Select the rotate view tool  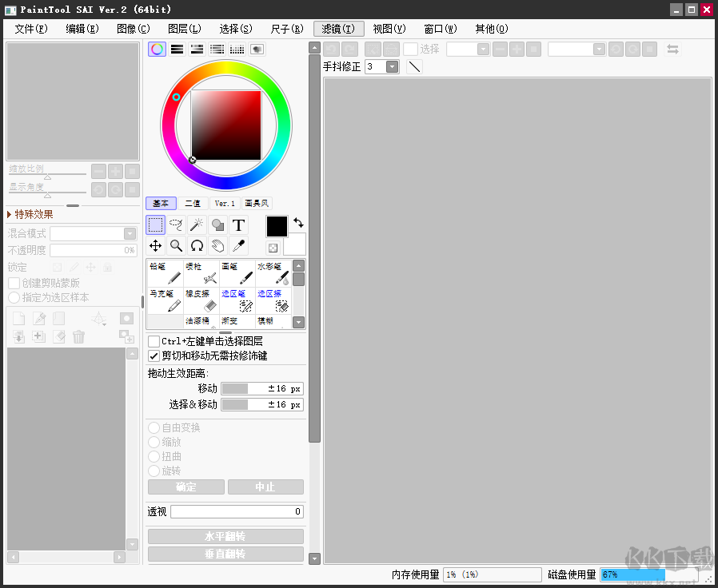(x=197, y=246)
